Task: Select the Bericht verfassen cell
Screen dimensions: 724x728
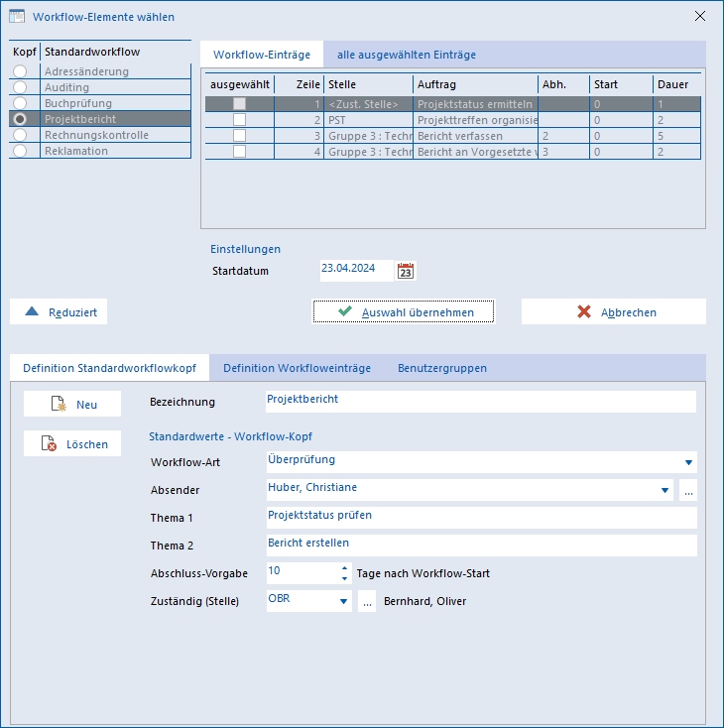Action: coord(475,136)
